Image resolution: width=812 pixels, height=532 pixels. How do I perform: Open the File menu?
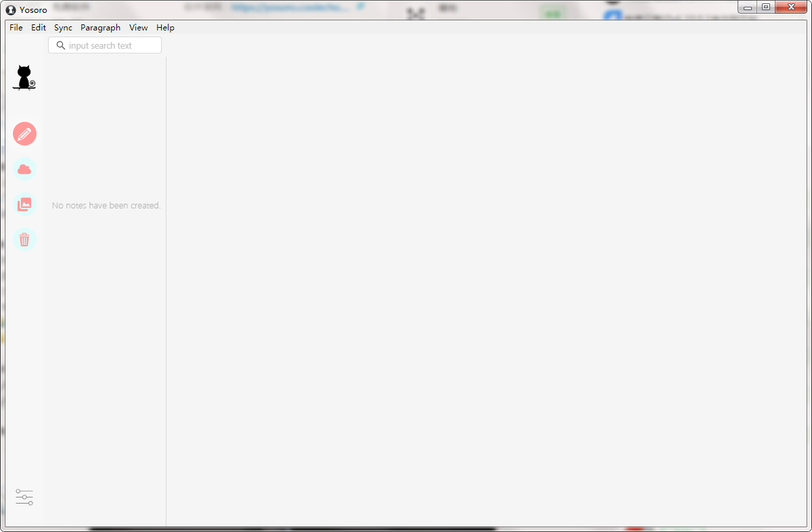click(16, 28)
